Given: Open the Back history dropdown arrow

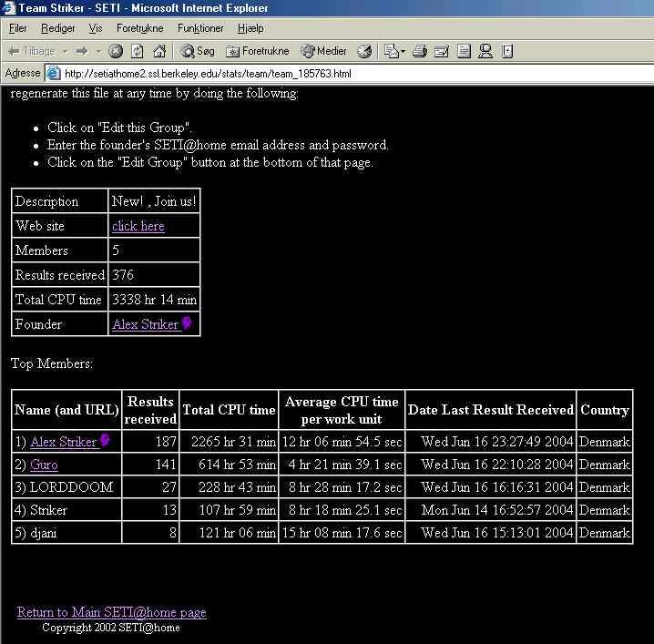Looking at the screenshot, I should (66, 52).
